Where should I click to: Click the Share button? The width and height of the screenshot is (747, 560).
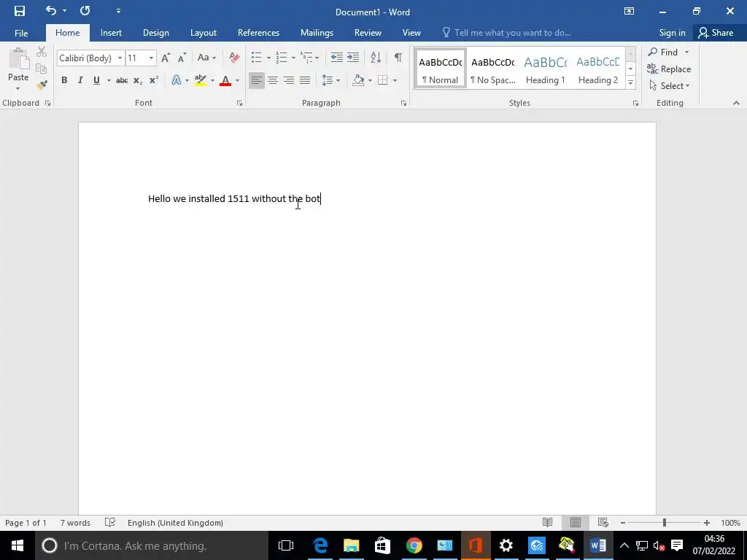pyautogui.click(x=716, y=33)
